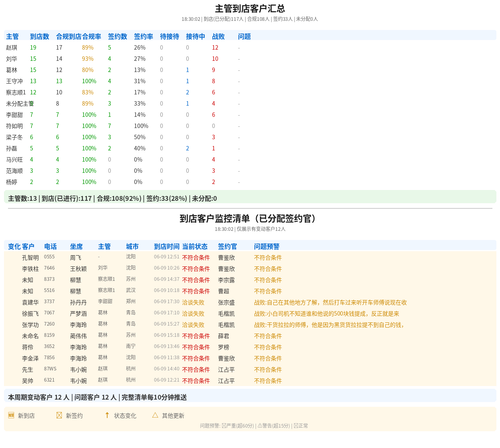Screen dimensions: 500x448
Task: Click the 问题 column header in summary table
Action: (x=244, y=36)
